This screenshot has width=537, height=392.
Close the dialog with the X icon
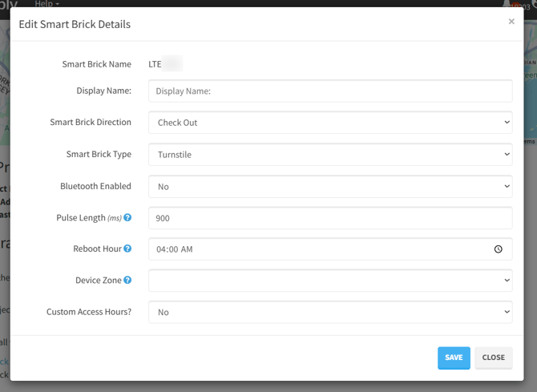[x=511, y=22]
